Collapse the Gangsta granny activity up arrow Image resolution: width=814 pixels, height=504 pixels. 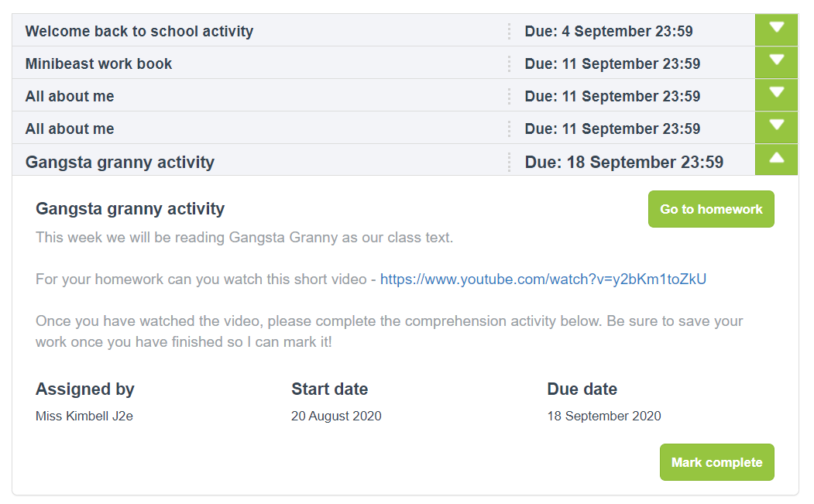776,159
